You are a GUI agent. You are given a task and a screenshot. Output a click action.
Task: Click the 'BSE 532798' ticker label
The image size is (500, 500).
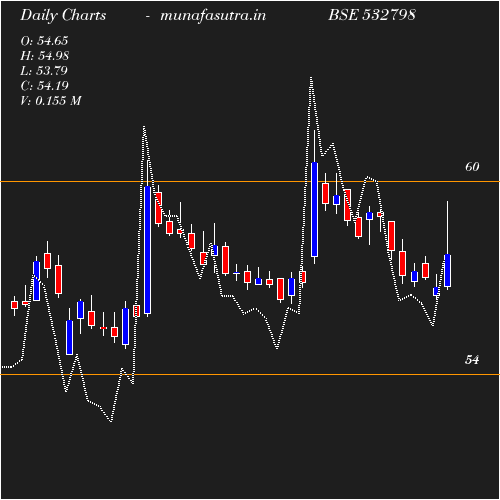[x=372, y=15]
